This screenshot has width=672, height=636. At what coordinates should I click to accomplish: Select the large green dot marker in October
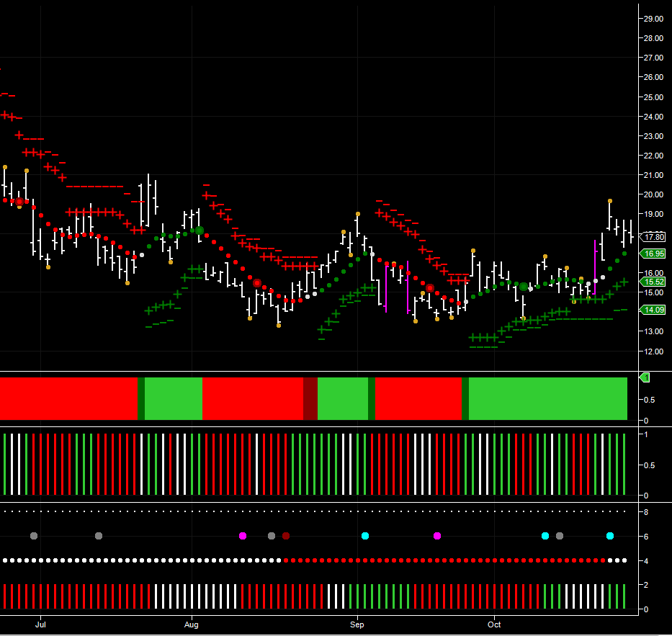pyautogui.click(x=524, y=287)
